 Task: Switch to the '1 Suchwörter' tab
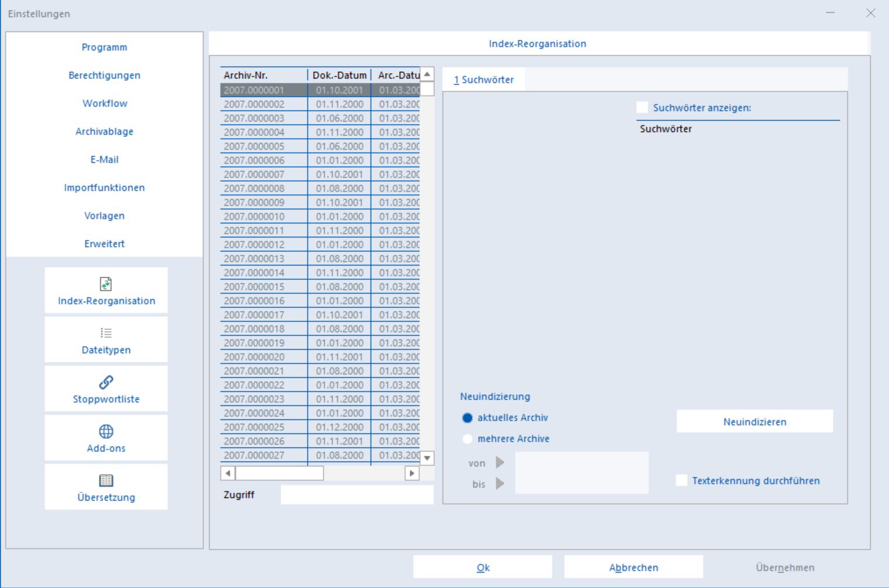pyautogui.click(x=483, y=80)
